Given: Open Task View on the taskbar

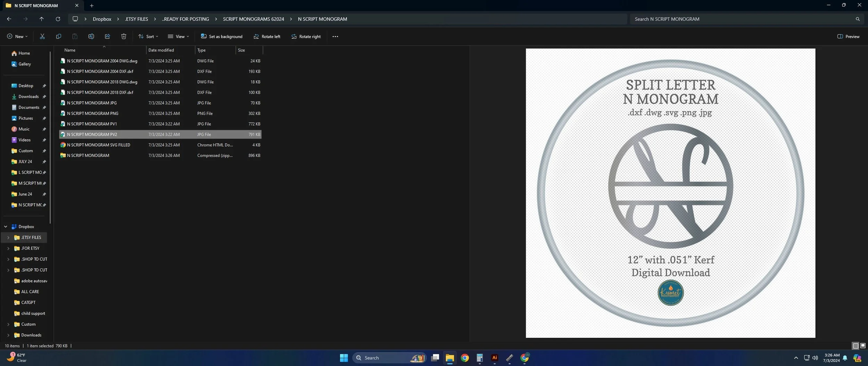Looking at the screenshot, I should coord(435,358).
